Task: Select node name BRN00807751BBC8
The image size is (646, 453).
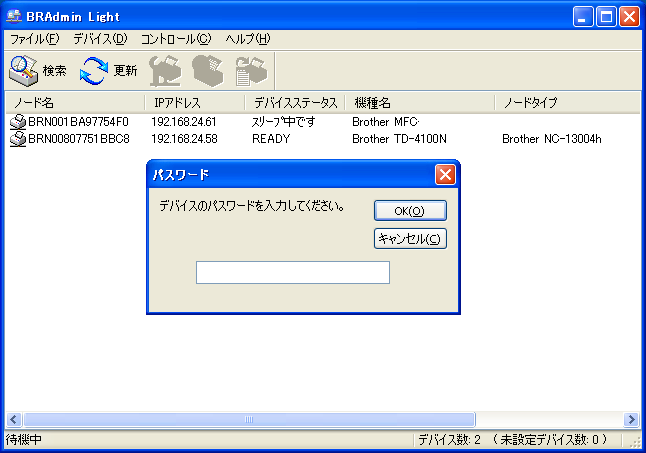Action: coord(79,139)
